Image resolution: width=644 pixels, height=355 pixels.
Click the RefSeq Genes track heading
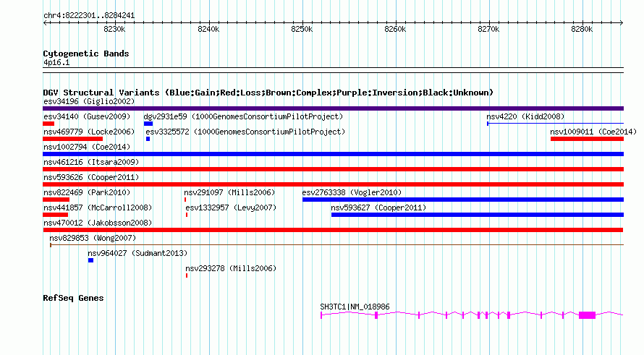[x=73, y=298]
